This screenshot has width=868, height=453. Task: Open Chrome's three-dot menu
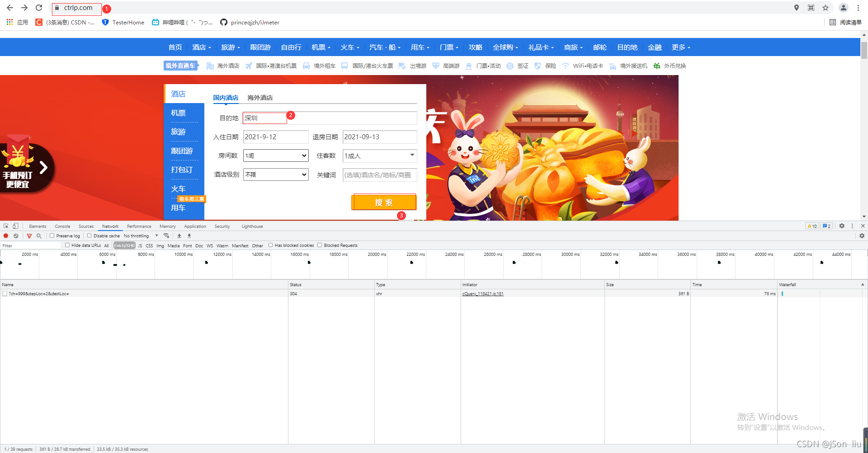[x=858, y=8]
